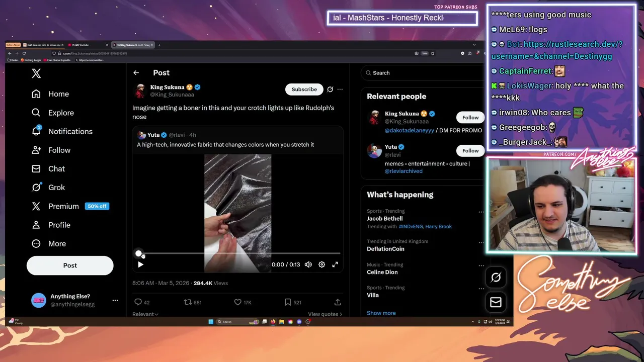The height and width of the screenshot is (362, 644).
Task: Switch to the YouTube browser tab
Action: tap(89, 45)
